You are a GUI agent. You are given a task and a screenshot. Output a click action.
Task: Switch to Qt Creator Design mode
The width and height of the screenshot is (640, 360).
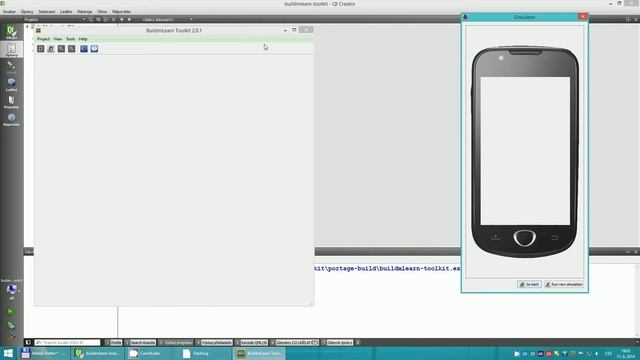(x=11, y=67)
